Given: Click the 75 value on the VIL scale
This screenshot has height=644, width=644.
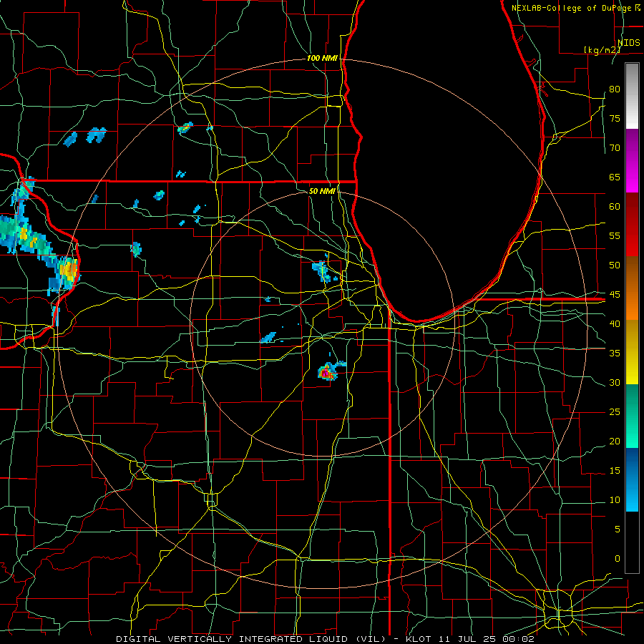Looking at the screenshot, I should click(615, 118).
